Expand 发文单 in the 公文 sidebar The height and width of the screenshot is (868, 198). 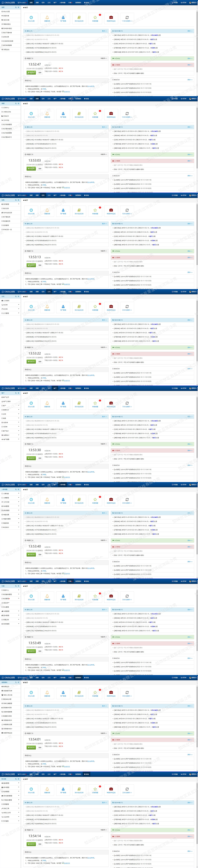click(10, 305)
